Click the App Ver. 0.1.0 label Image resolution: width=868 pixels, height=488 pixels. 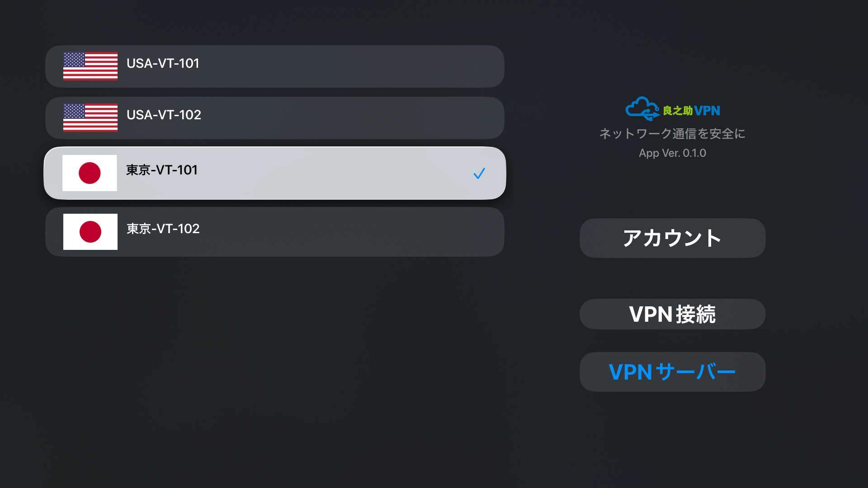click(672, 153)
